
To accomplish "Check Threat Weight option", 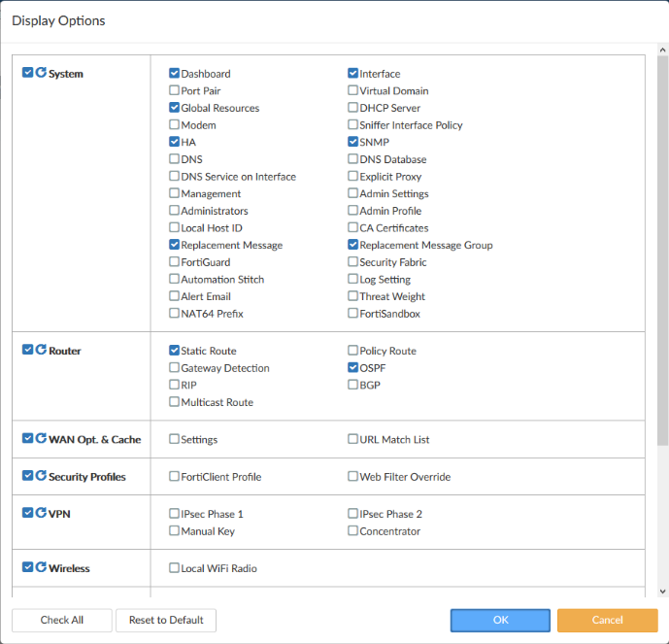I will click(x=352, y=295).
